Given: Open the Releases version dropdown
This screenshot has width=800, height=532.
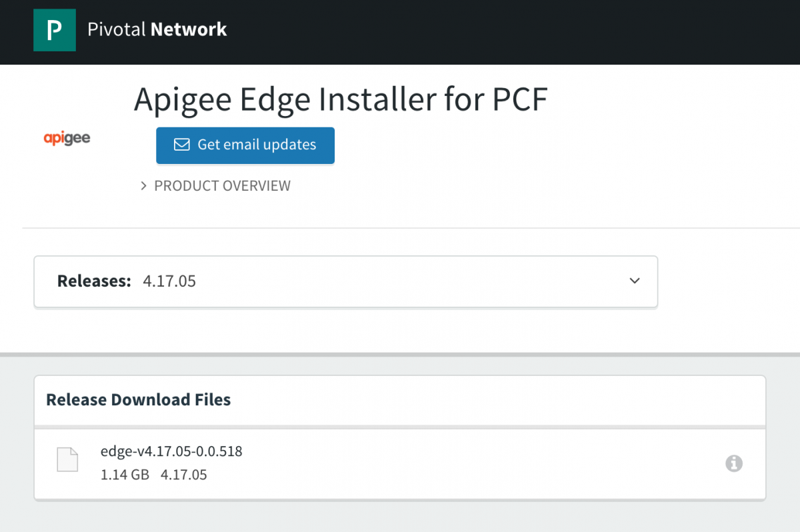Looking at the screenshot, I should tap(345, 281).
